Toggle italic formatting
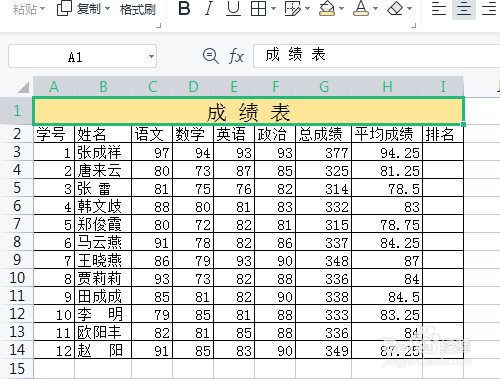Screen dimensions: 500x379 click(209, 9)
